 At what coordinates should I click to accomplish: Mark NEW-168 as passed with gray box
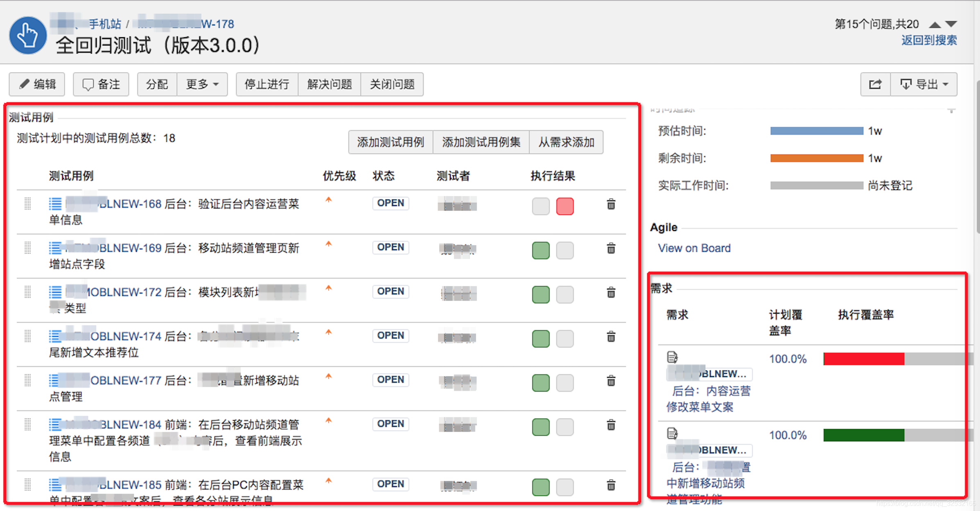[x=540, y=206]
